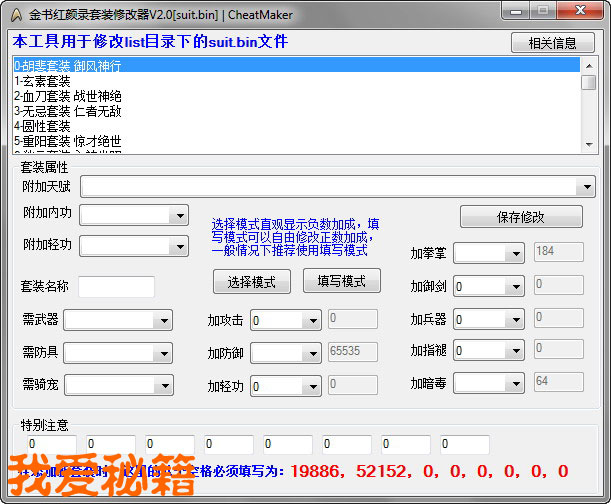Screen dimensions: 611x504
Task: Expand the 加拳掌 dropdown
Action: coord(516,254)
